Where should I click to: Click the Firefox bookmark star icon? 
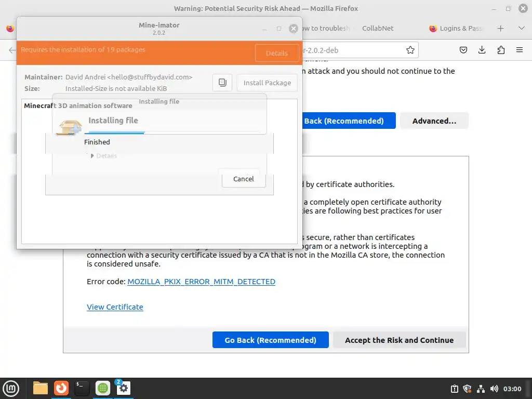tap(410, 50)
